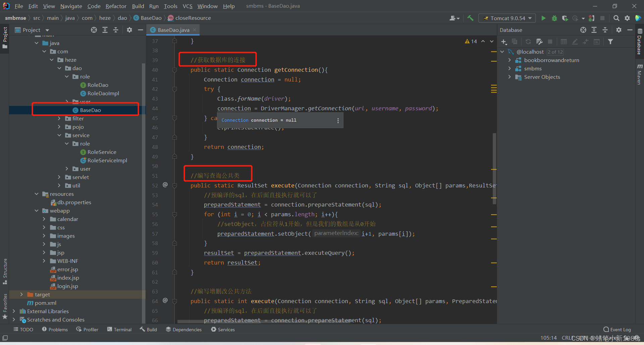Filter database objects funnel icon

[x=610, y=42]
